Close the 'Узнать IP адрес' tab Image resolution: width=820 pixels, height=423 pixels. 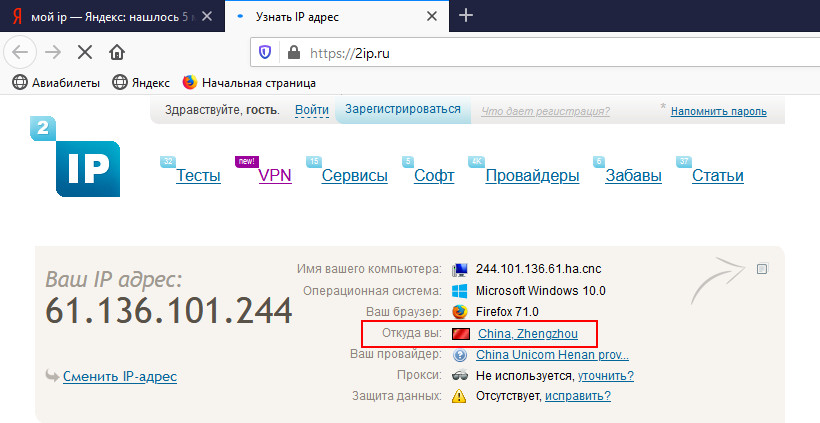[431, 17]
